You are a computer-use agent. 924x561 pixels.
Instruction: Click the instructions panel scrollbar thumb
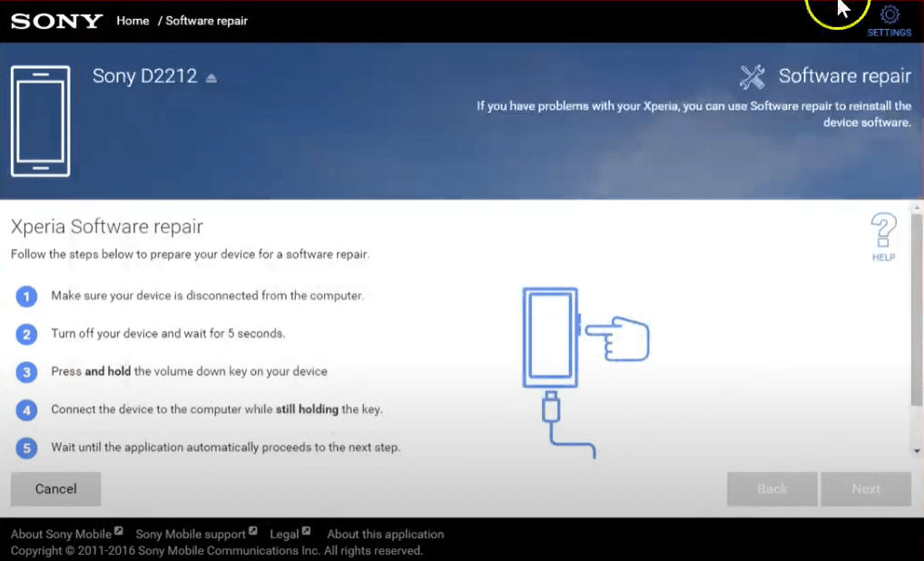(917, 309)
